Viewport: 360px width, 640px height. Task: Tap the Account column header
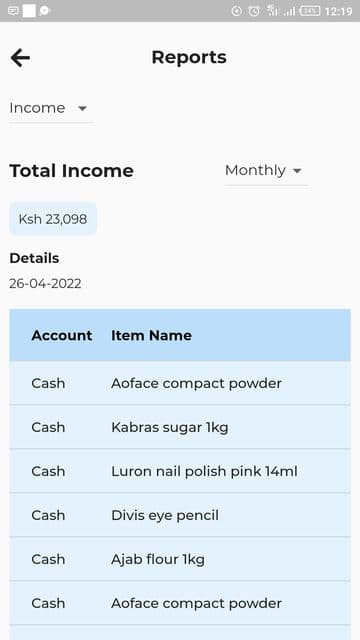coord(62,336)
